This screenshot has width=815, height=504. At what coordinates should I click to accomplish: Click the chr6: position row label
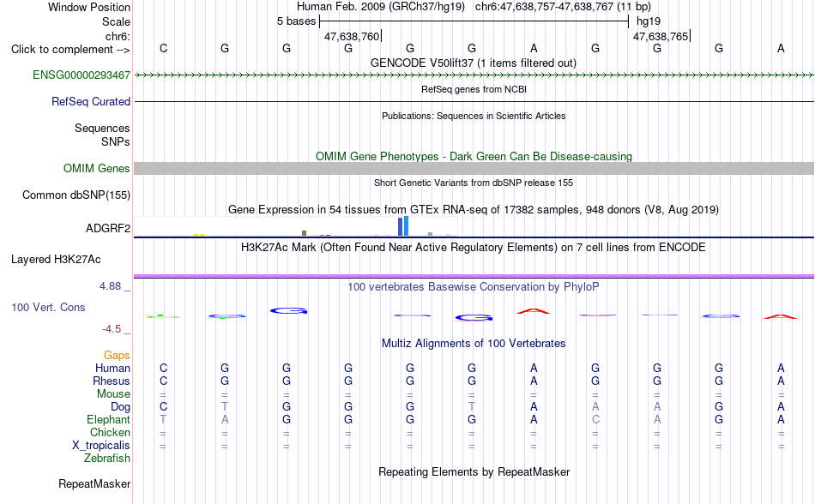point(118,36)
